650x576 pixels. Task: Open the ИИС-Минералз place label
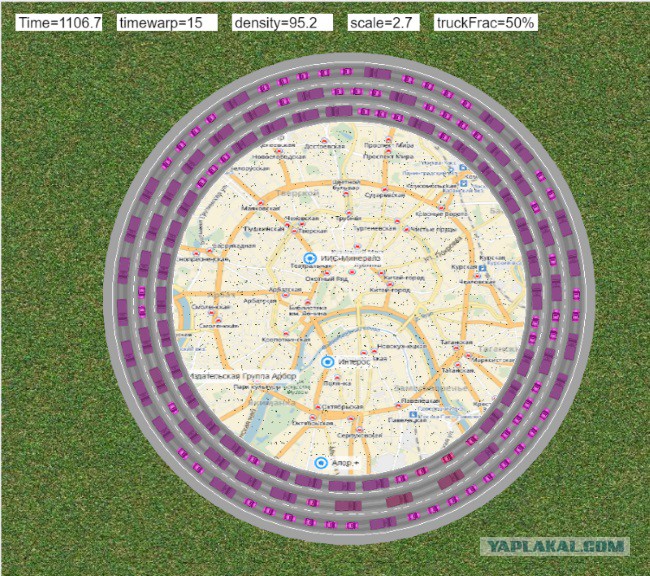(350, 258)
